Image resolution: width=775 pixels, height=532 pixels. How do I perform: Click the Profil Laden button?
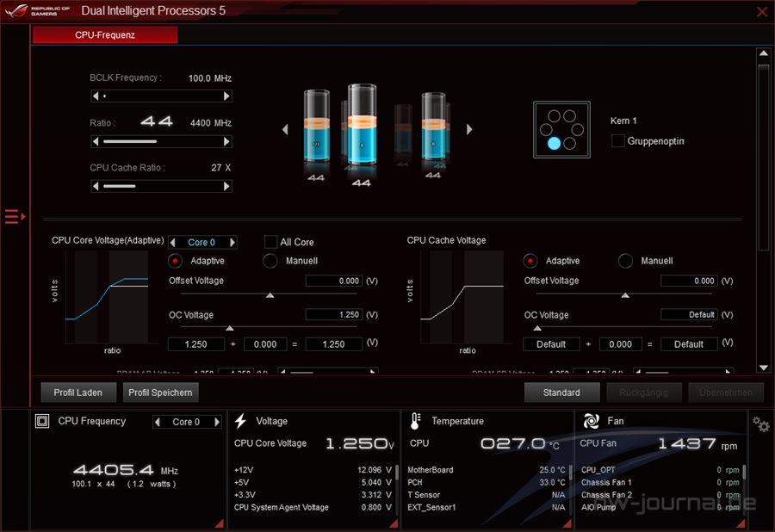(78, 393)
